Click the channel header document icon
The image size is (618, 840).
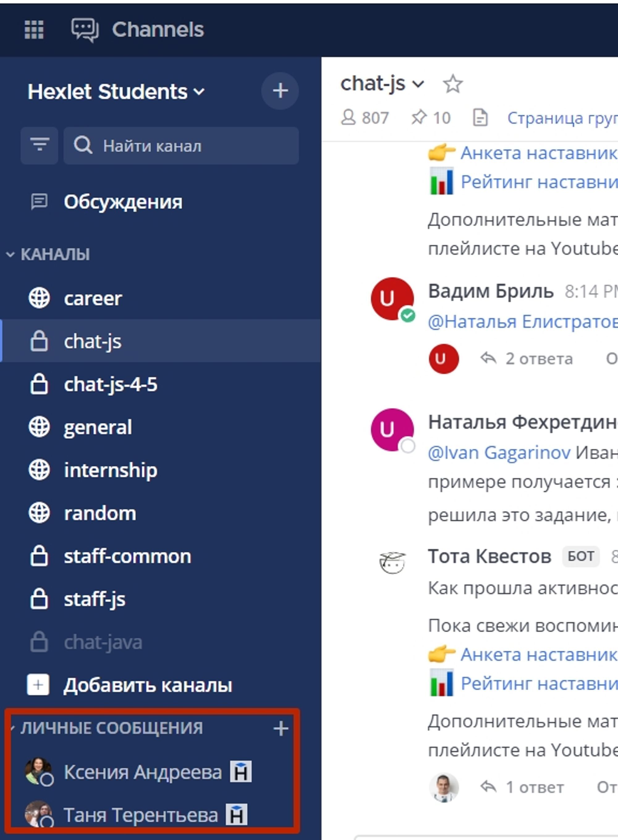480,117
